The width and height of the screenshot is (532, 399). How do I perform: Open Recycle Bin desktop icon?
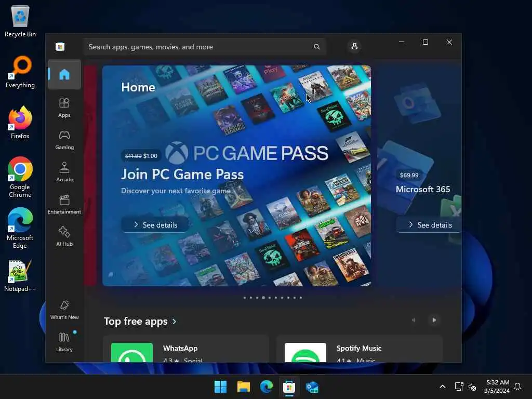click(20, 21)
